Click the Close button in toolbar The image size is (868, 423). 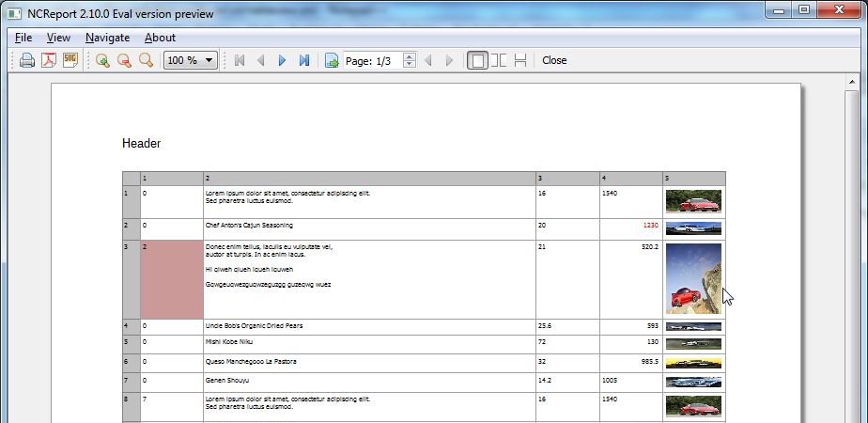(x=554, y=60)
